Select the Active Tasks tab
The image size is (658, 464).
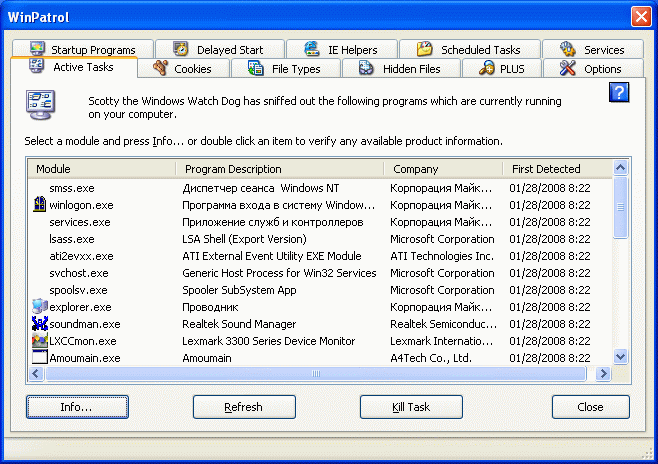click(x=74, y=67)
